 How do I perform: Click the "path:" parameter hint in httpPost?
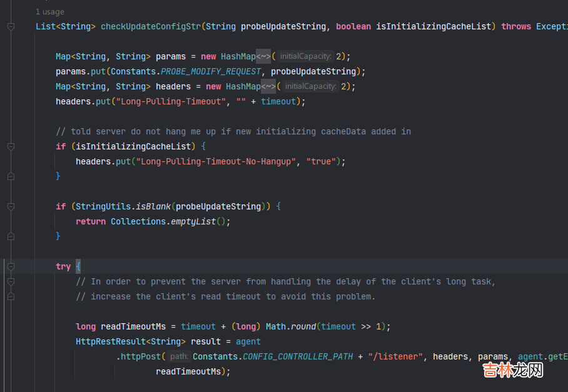pos(179,356)
